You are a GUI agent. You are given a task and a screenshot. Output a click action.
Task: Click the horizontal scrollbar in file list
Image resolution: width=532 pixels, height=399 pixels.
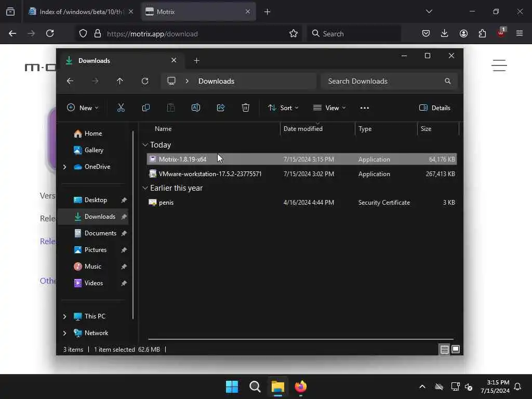(x=301, y=339)
